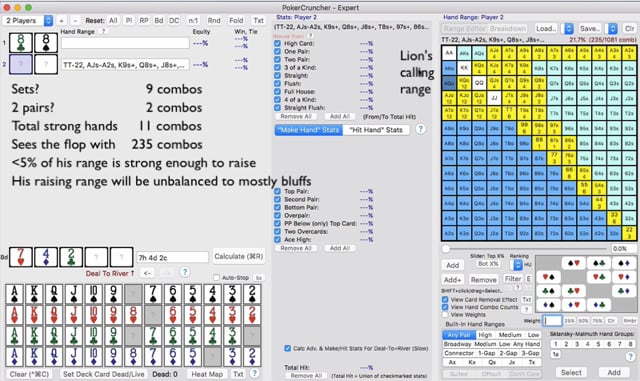Click the board cards text field
Viewport: 640px width, 381px height.
[x=172, y=257]
